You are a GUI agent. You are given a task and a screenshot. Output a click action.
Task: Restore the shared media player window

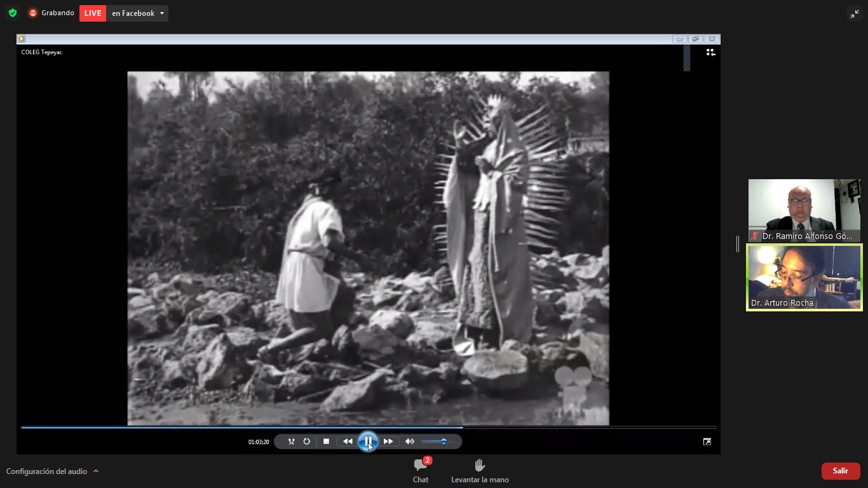696,39
